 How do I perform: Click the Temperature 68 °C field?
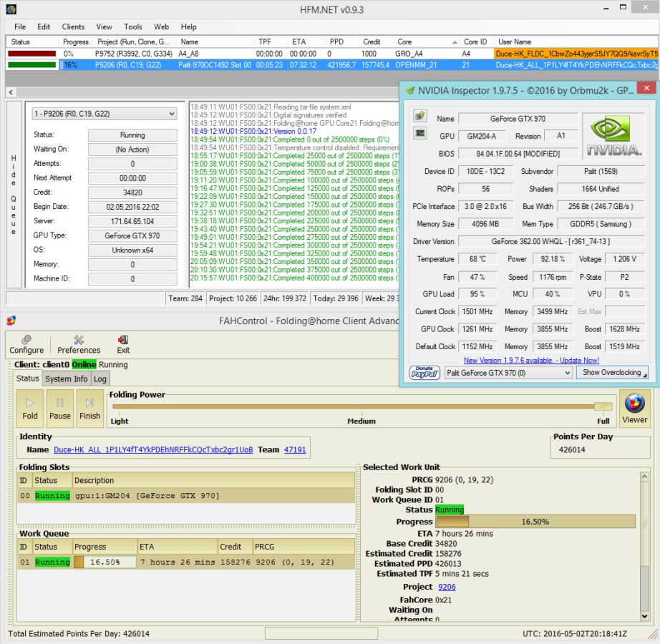coord(477,259)
